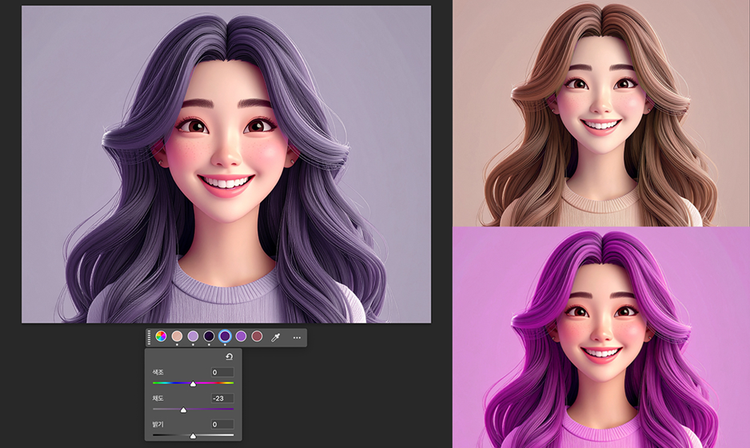Select the near-black dark purple swatch

(x=209, y=336)
